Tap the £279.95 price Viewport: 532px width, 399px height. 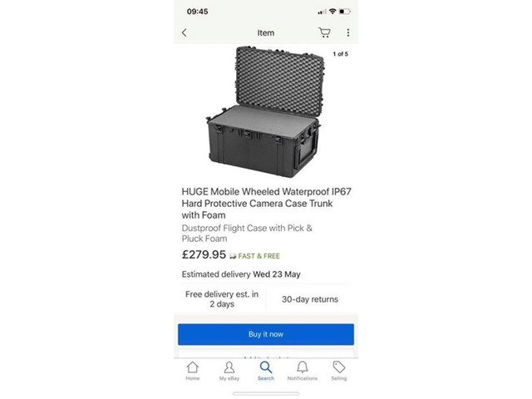click(204, 254)
